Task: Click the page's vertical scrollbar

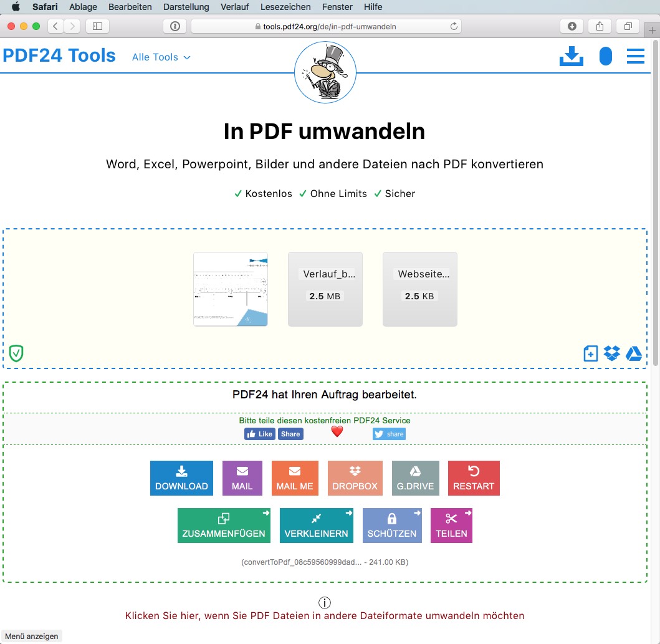Action: (x=656, y=202)
